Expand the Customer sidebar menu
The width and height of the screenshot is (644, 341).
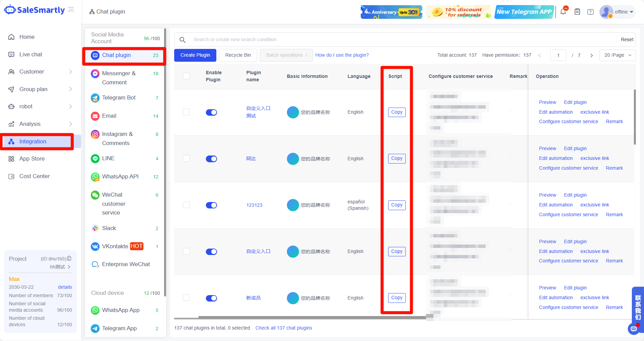(32, 72)
